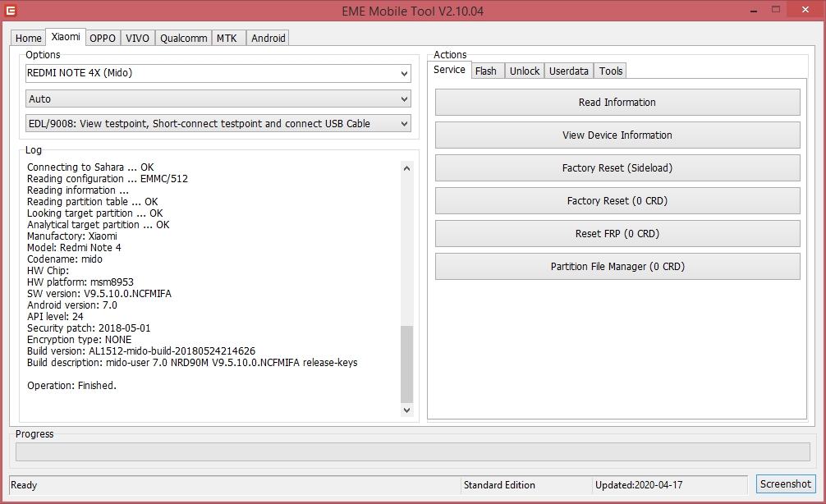
Task: Open Partition File Manager (0 CRD)
Action: (617, 267)
